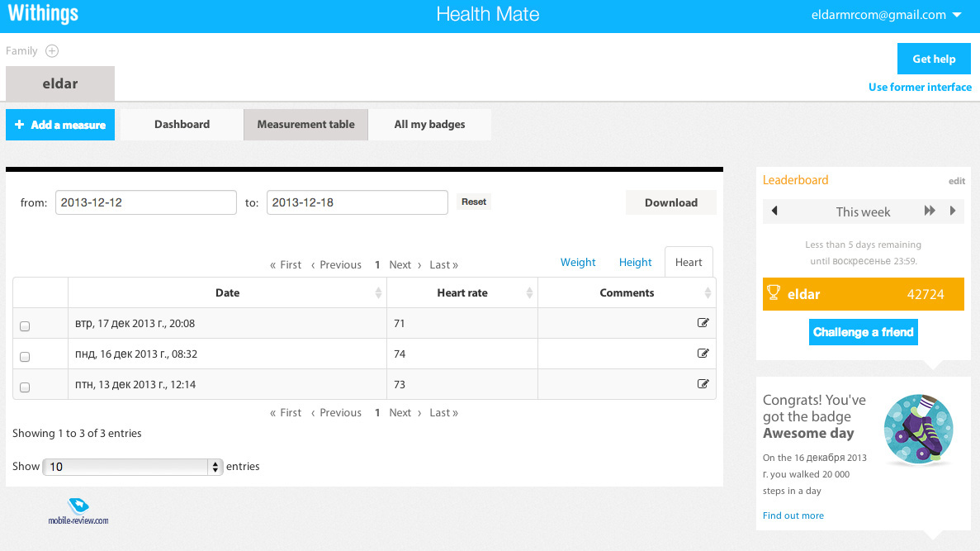Click the date пнд, 16 дек 2013 г., 08:32
Image resolution: width=980 pixels, height=551 pixels.
pos(136,354)
